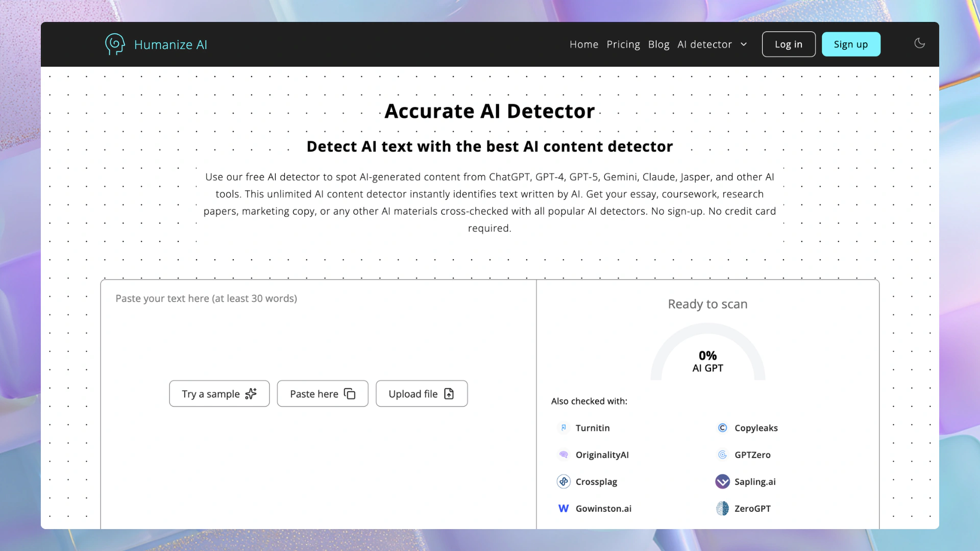
Task: Click the Sapling.ai purple icon
Action: pos(722,482)
